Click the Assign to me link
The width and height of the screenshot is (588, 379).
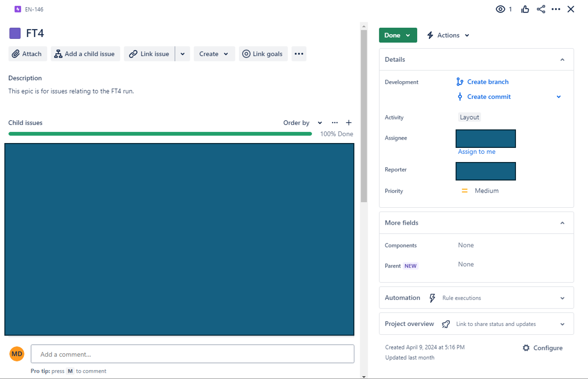tap(477, 152)
